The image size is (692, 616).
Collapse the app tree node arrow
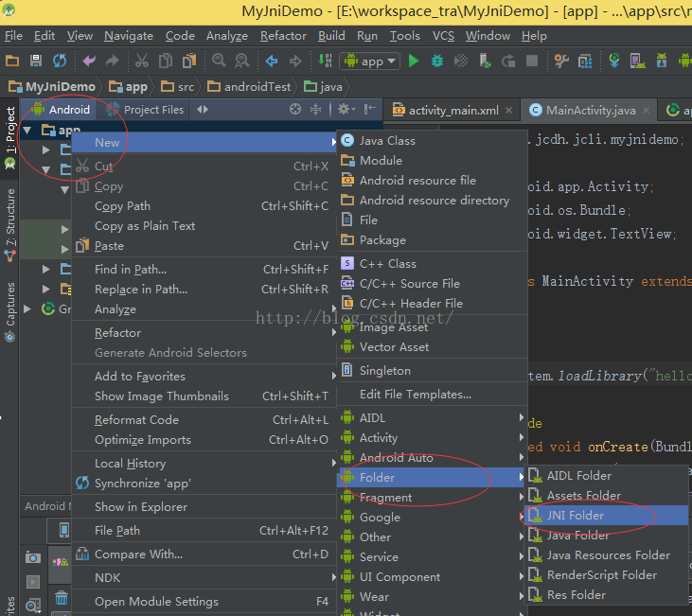point(27,131)
